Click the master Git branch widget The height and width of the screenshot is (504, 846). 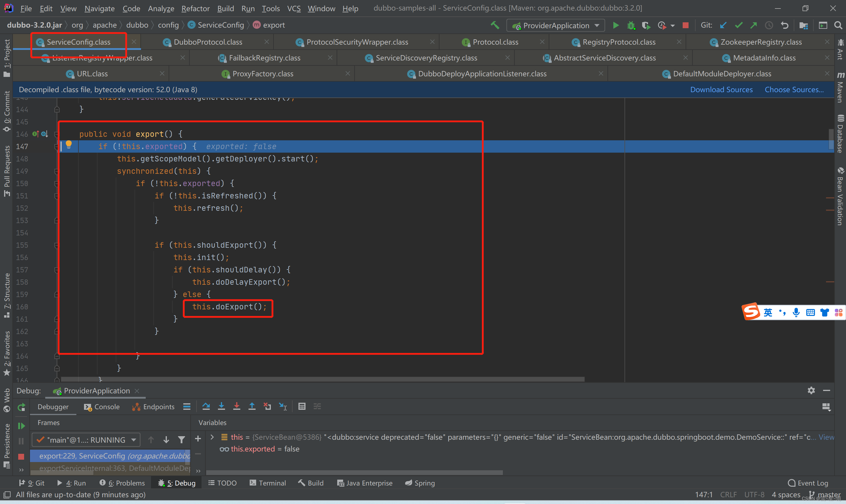pos(825,495)
